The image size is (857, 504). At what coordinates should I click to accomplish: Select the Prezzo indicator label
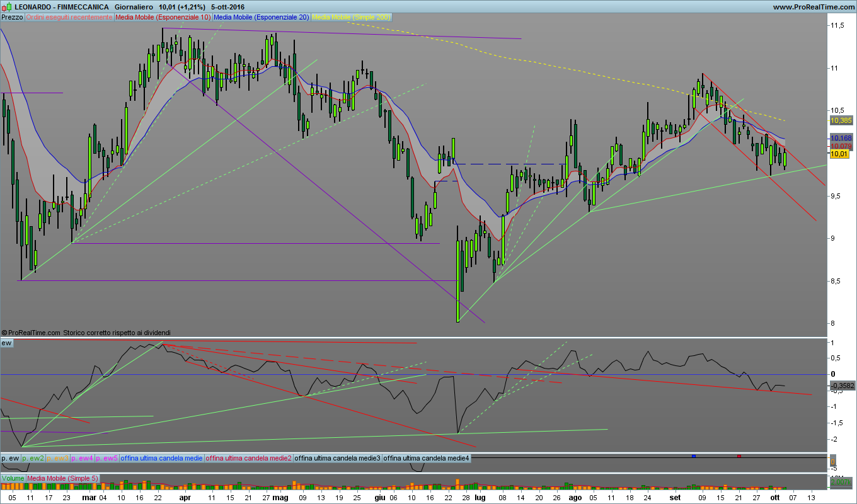point(13,17)
